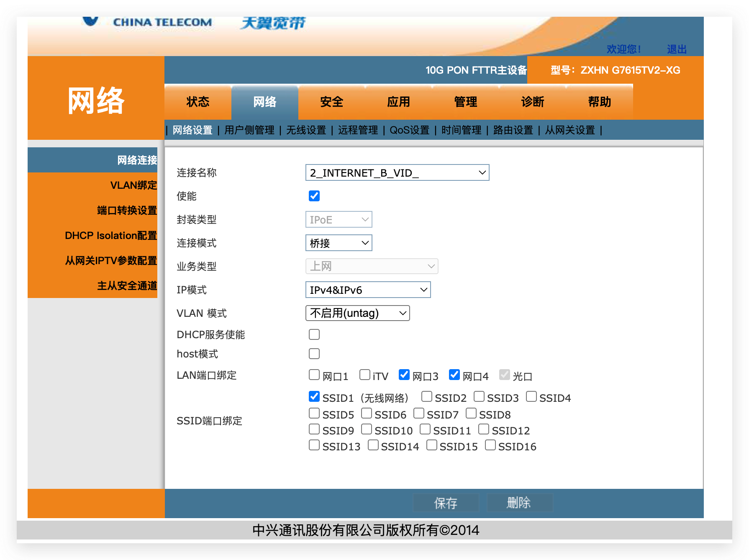Uncheck the SSID1 wireless binding

coord(314,396)
